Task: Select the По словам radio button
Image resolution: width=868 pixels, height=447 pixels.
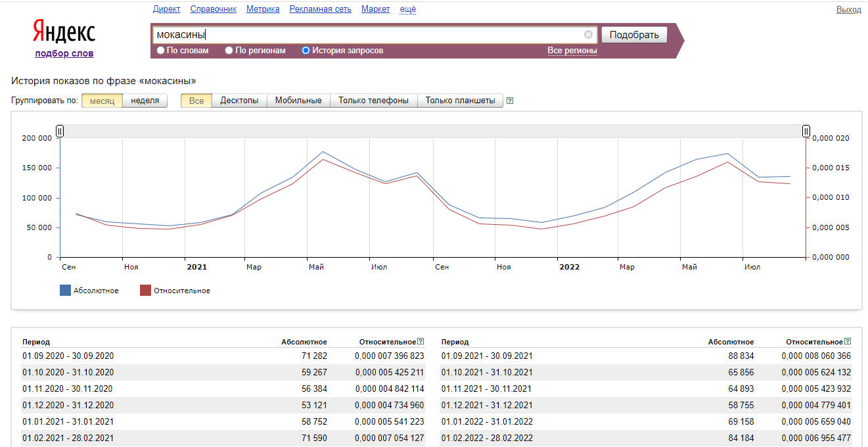Action: coord(161,50)
